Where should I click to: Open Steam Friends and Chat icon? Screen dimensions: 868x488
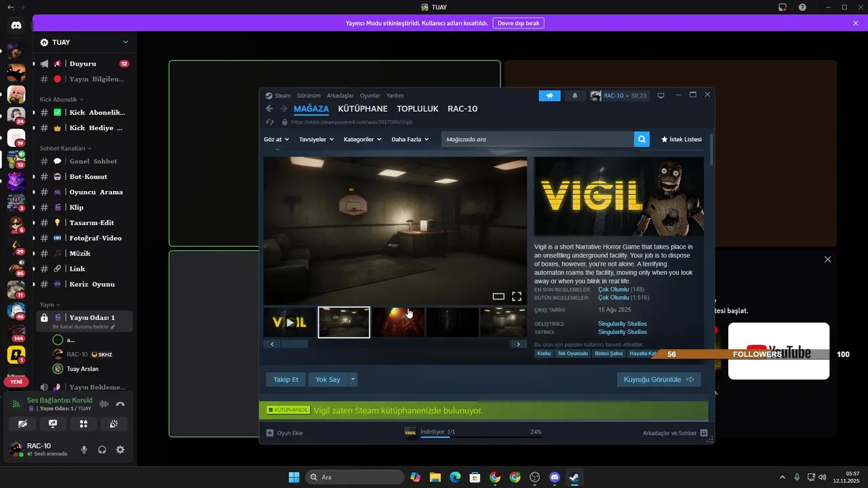coord(704,432)
